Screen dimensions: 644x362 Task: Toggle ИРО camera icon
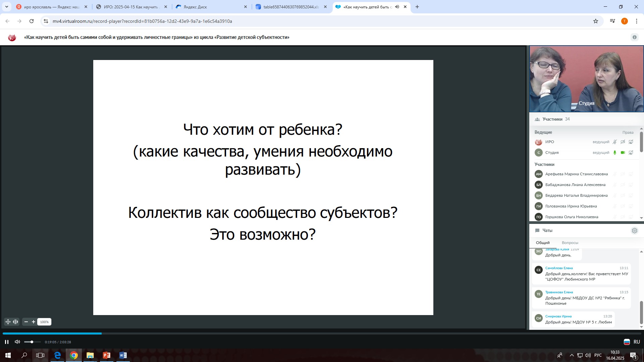pyautogui.click(x=623, y=142)
